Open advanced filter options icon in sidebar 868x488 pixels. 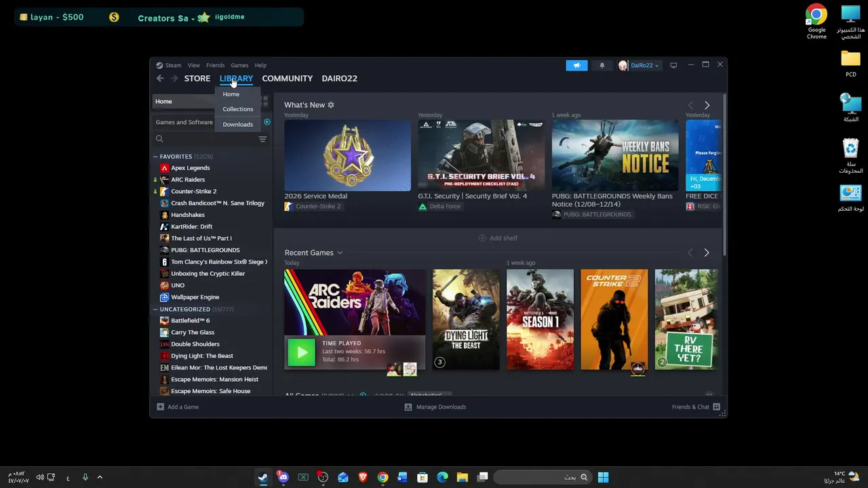click(262, 139)
